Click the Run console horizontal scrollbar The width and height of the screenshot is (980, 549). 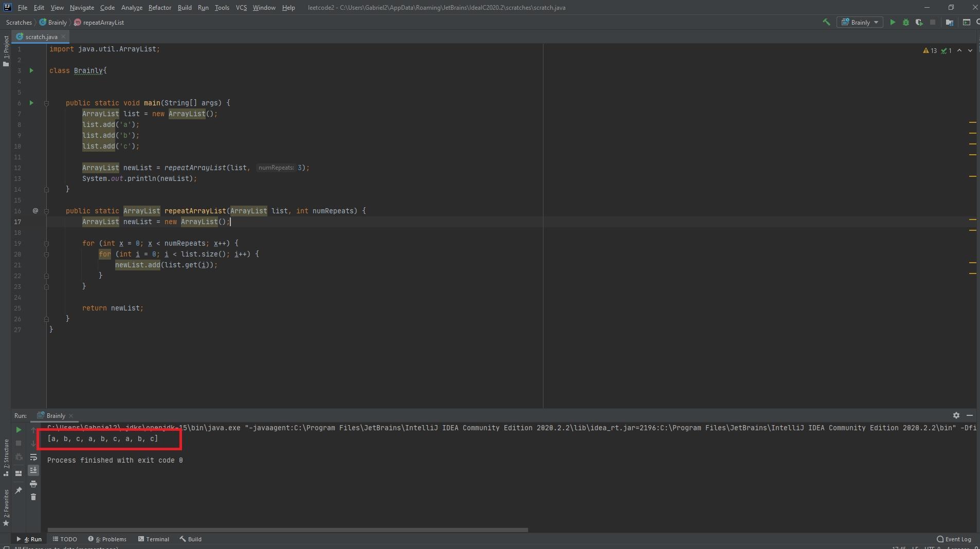point(287,529)
